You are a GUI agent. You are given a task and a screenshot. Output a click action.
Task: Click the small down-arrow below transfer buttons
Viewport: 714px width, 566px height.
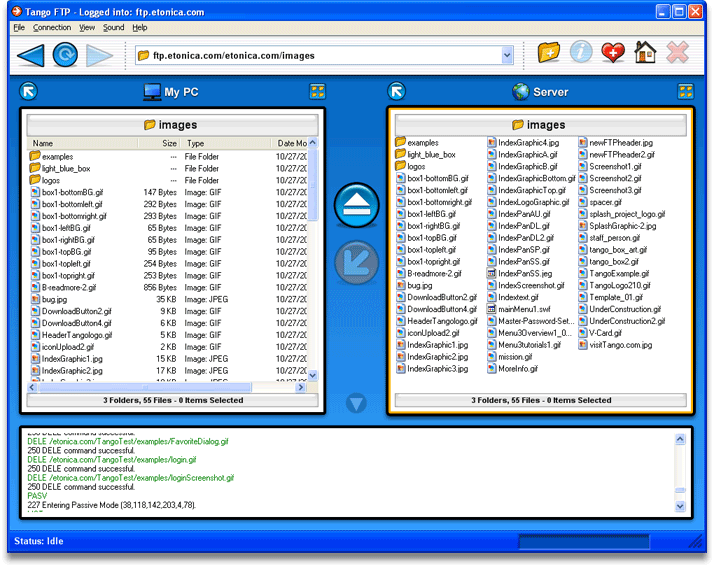(356, 403)
